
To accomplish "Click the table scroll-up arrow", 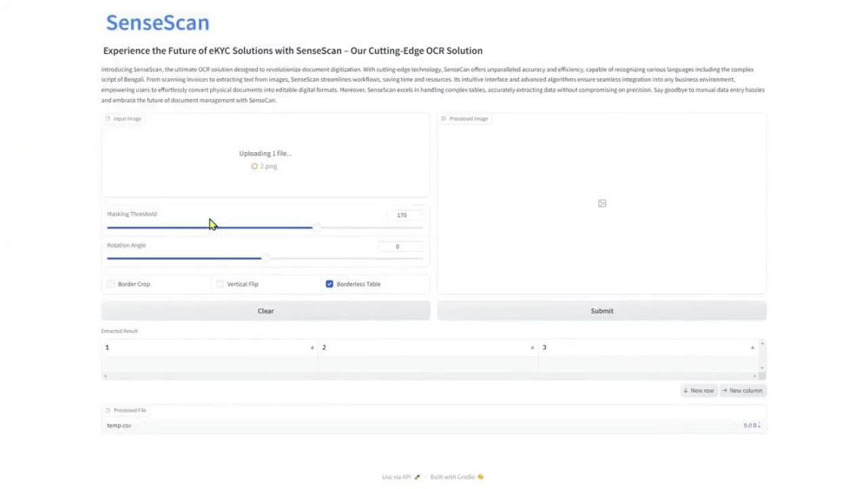I will 762,344.
